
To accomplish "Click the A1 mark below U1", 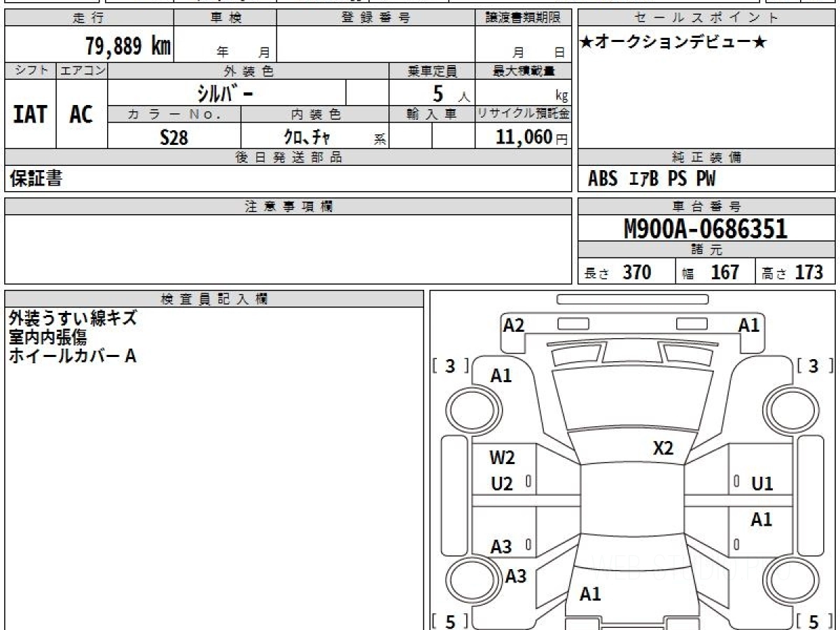I will tap(762, 519).
